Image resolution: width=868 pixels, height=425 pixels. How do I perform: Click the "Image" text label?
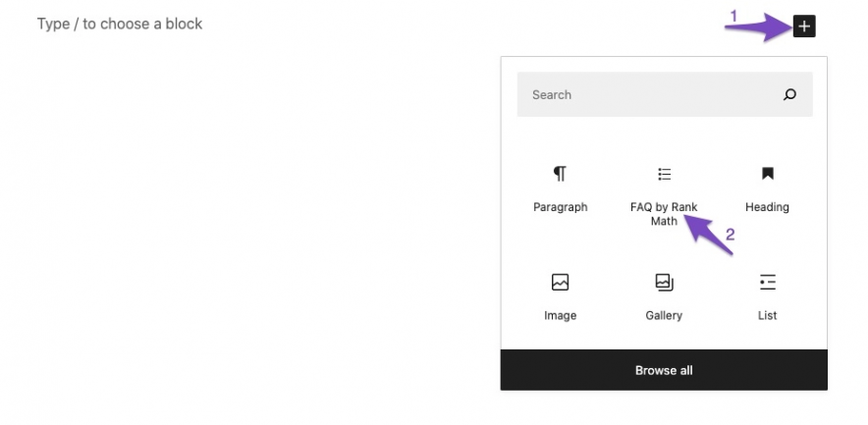pos(560,315)
